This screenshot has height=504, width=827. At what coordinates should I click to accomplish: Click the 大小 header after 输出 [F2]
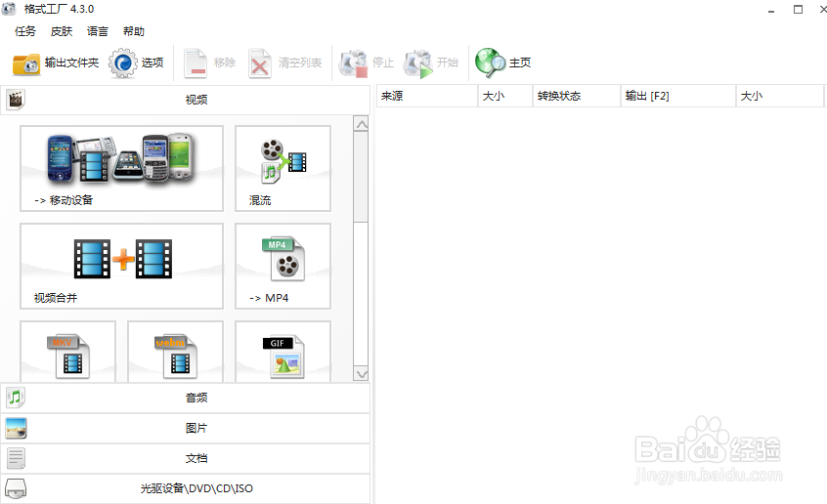(x=780, y=96)
